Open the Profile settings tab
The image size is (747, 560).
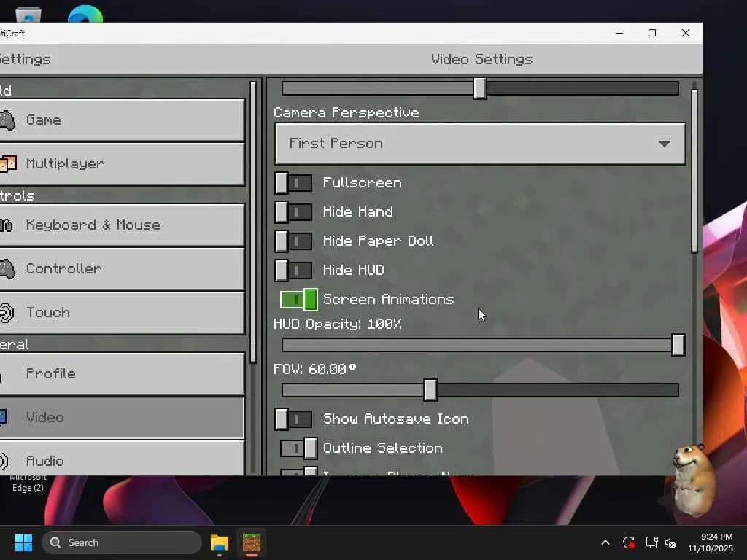(122, 374)
